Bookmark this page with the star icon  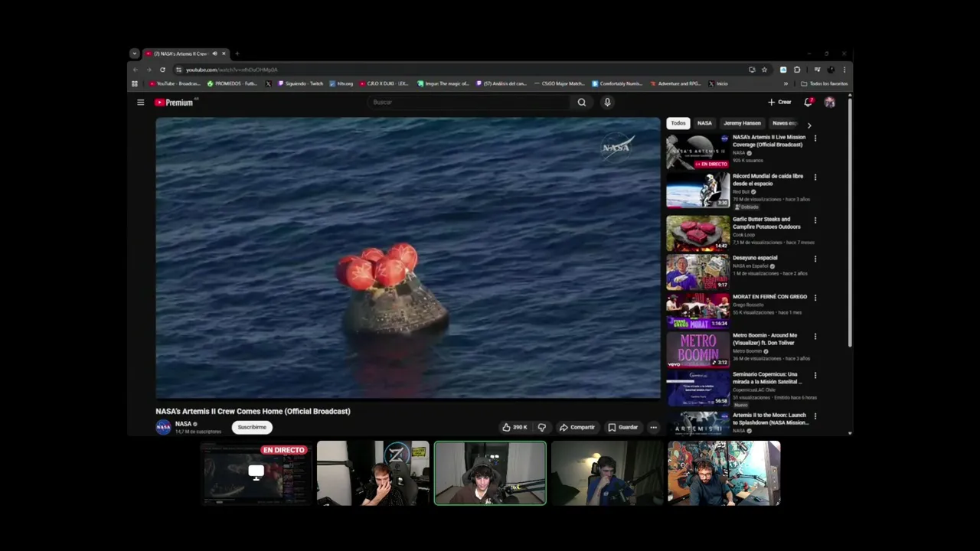tap(764, 70)
